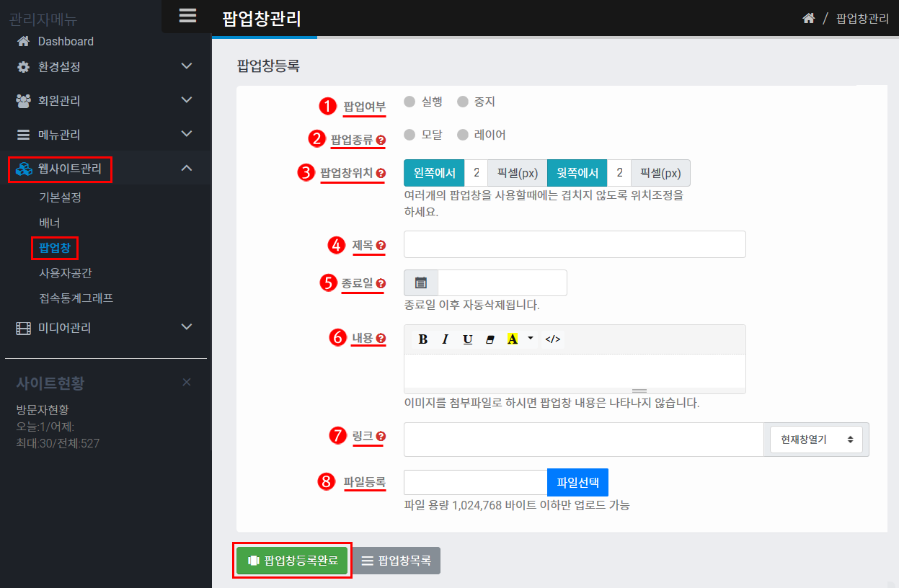
Task: Open 배너 in the sidebar submenu
Action: point(50,223)
